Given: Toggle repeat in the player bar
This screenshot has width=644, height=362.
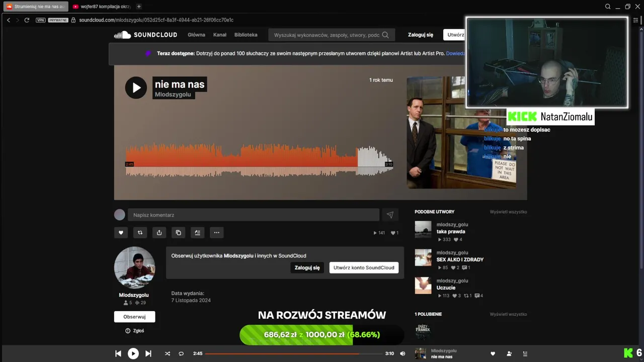Looking at the screenshot, I should coord(181,353).
